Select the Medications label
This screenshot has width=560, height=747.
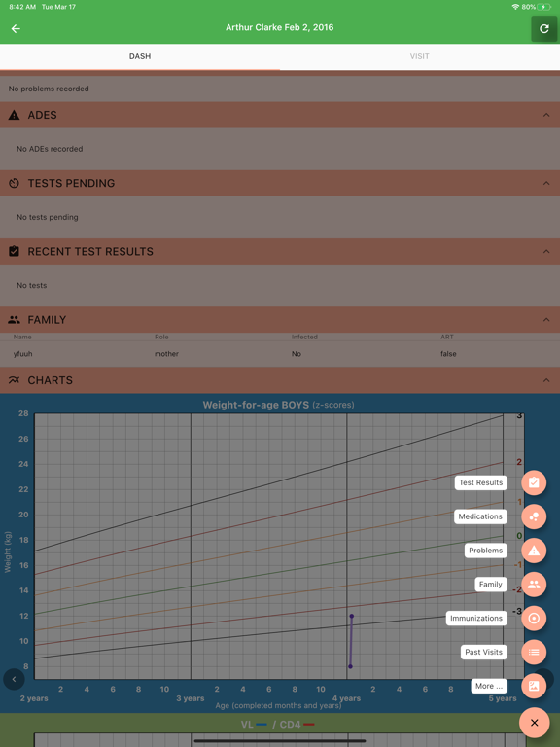tap(480, 516)
